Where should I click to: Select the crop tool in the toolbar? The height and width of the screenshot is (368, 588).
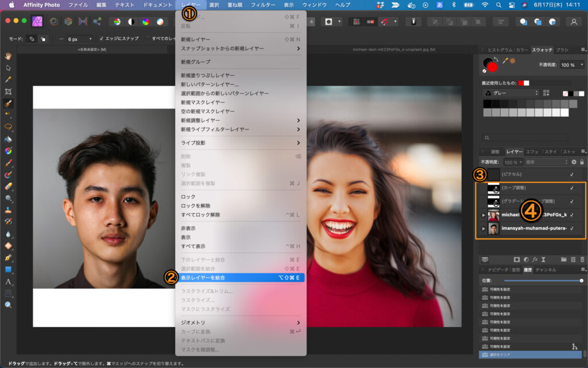click(9, 91)
